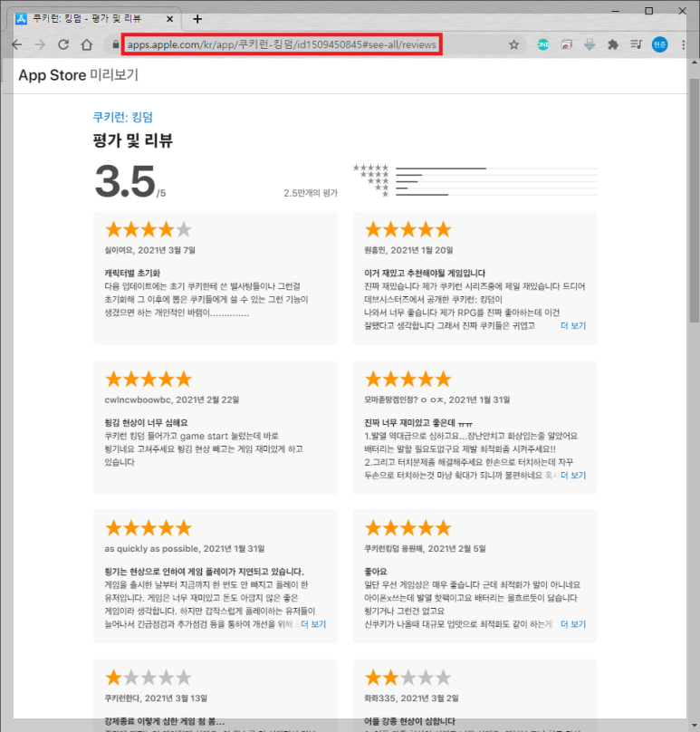700x732 pixels.
Task: Select review title 캐릭터별 초기화
Action: [132, 273]
